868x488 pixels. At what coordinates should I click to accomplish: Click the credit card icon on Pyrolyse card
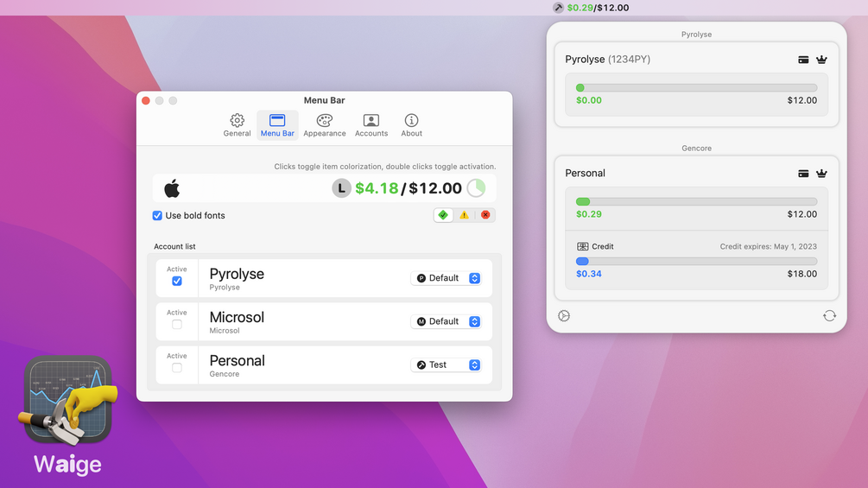(803, 60)
